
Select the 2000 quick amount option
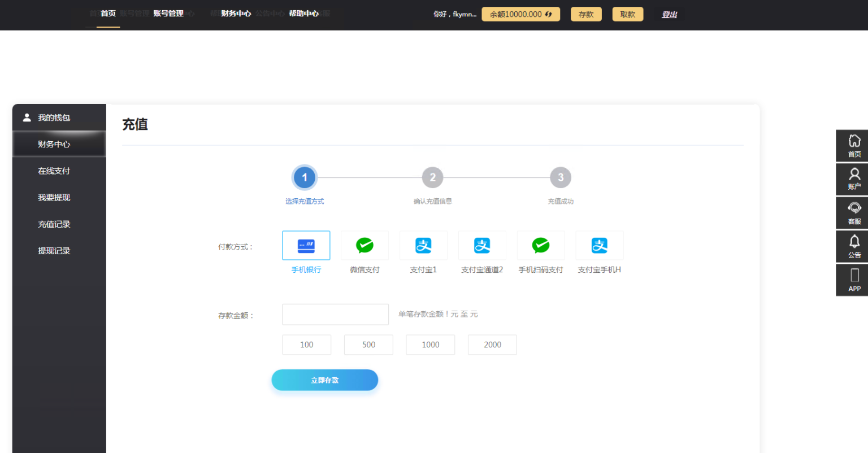coord(492,345)
